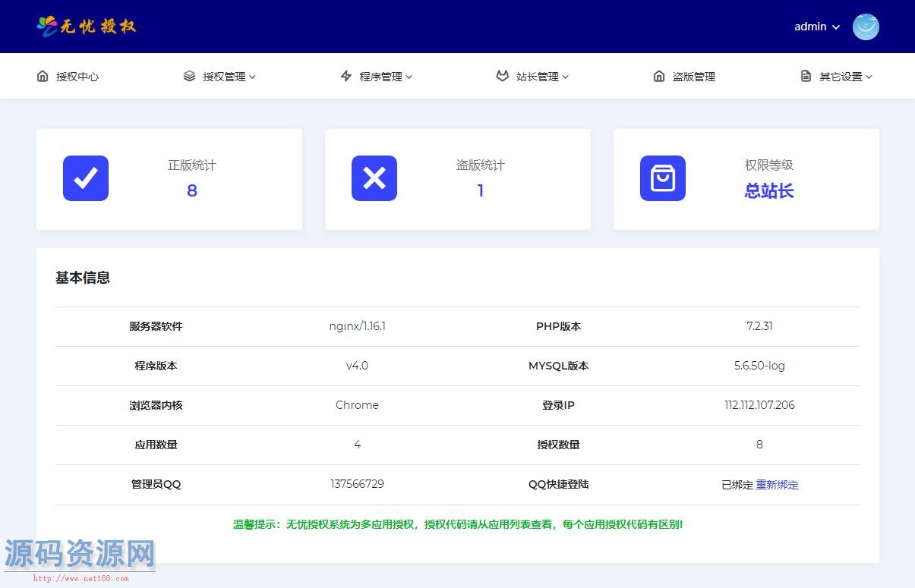
Task: Select the admin QQ number 137566729
Action: 357,484
